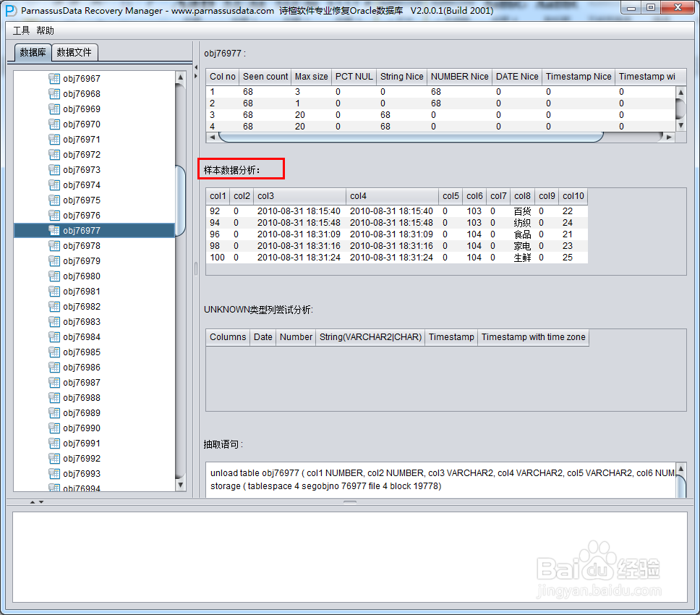Image resolution: width=700 pixels, height=615 pixels.
Task: Switch to the 数据库 tab
Action: 33,52
